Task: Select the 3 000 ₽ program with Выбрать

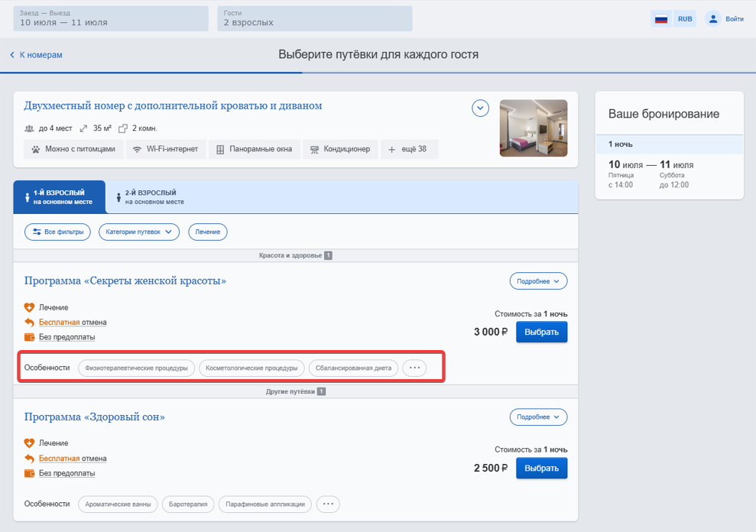Action: pos(541,332)
